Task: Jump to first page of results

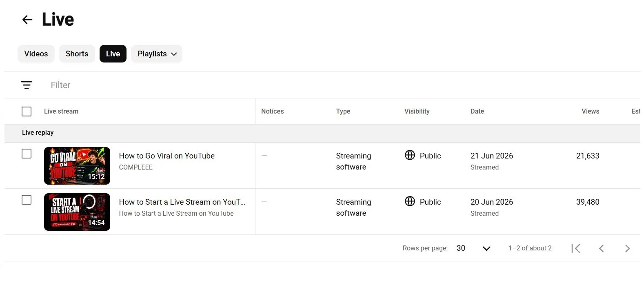Action: 576,248
